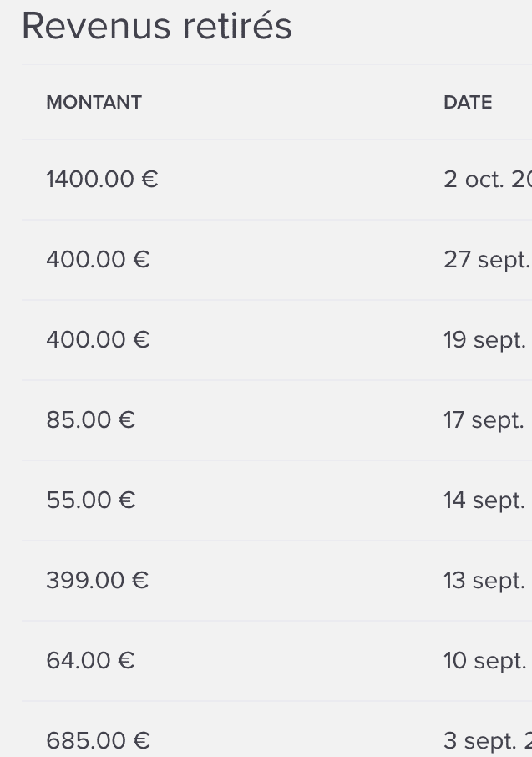The width and height of the screenshot is (532, 757).
Task: Click the 13 sept. date cell
Action: coord(485,581)
